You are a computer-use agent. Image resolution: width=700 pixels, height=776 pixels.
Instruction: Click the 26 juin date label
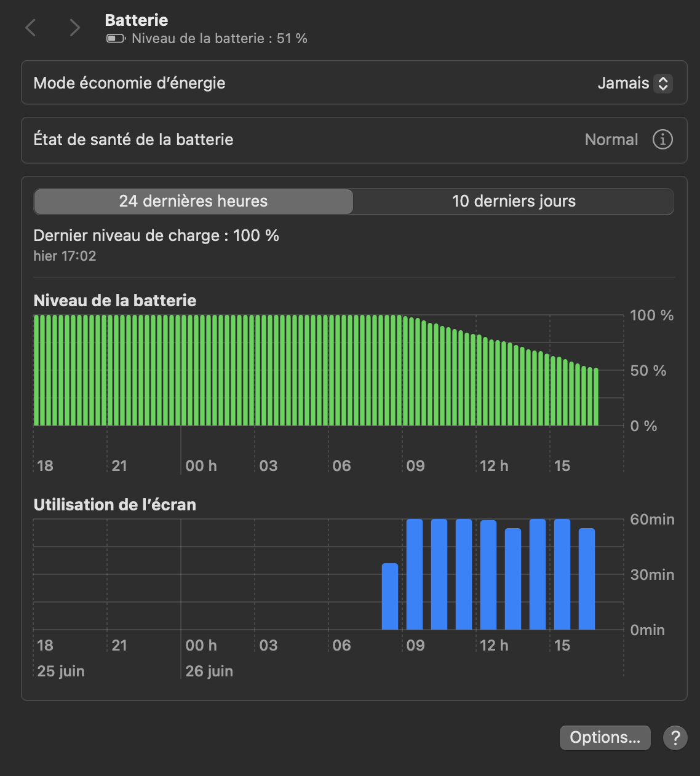[x=209, y=671]
